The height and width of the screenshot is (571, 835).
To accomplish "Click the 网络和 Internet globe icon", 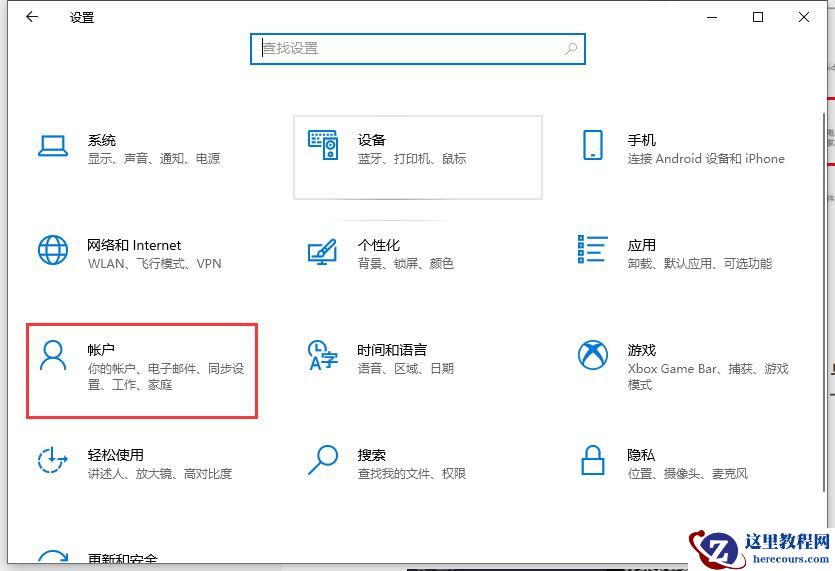I will (x=53, y=250).
